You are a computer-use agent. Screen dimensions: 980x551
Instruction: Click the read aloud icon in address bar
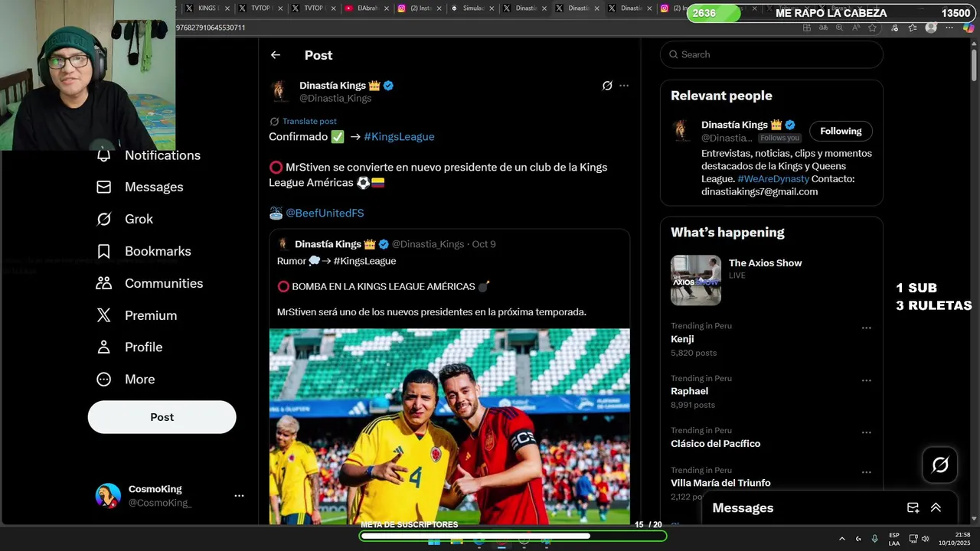tap(857, 28)
